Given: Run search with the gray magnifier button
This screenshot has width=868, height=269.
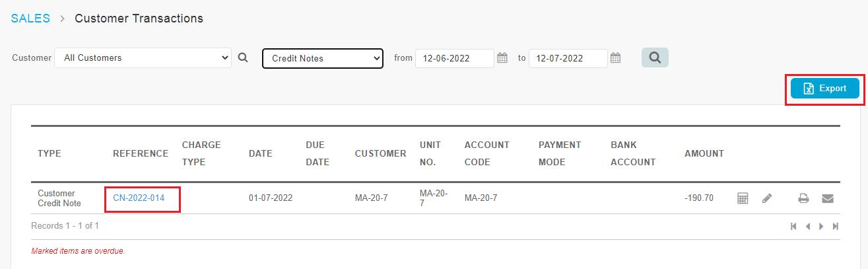Looking at the screenshot, I should click(655, 58).
